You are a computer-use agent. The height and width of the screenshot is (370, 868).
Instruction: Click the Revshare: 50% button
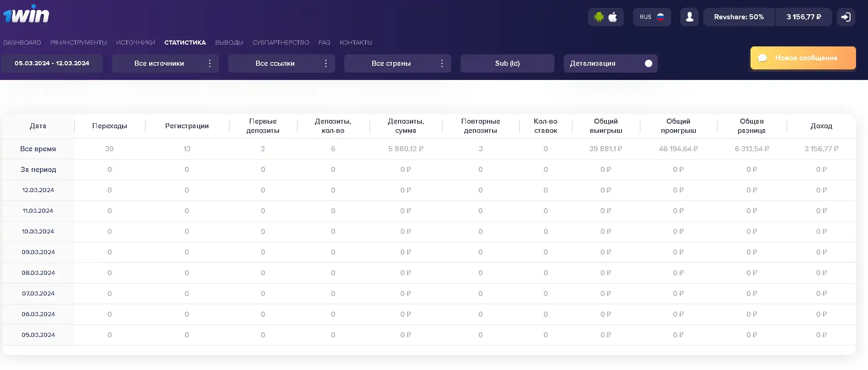(x=739, y=17)
